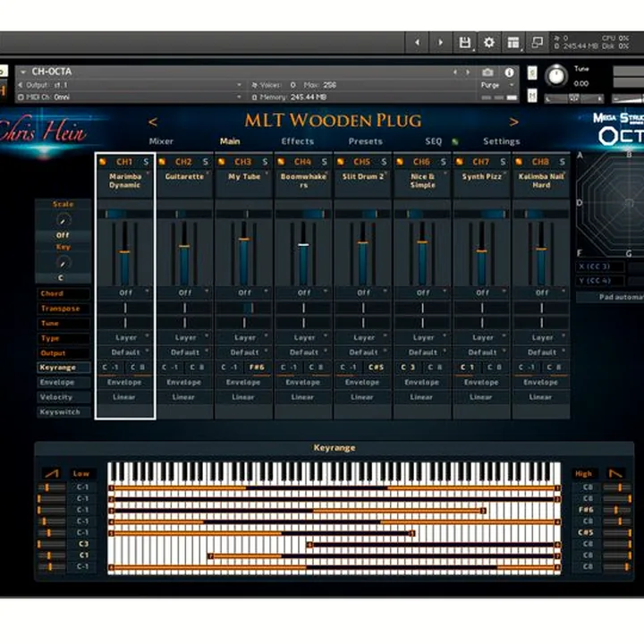Click the CH5 high key C#5 field
This screenshot has width=644, height=644.
377,368
